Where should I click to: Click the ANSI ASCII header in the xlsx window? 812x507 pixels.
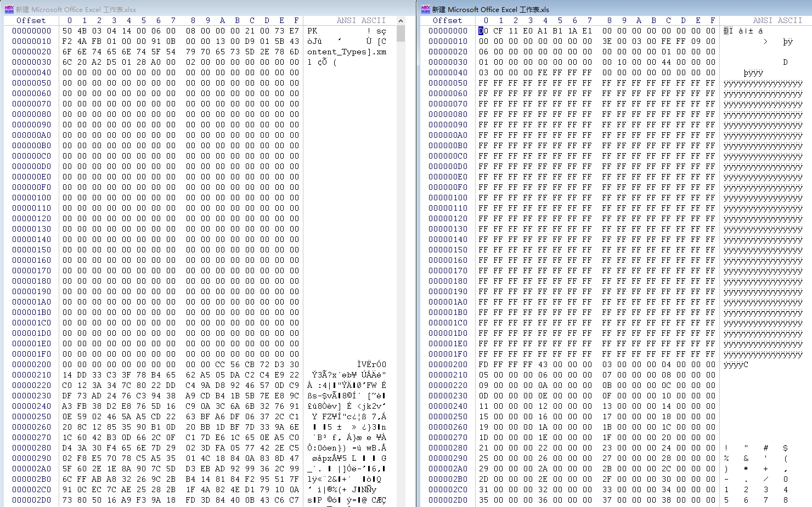(362, 20)
